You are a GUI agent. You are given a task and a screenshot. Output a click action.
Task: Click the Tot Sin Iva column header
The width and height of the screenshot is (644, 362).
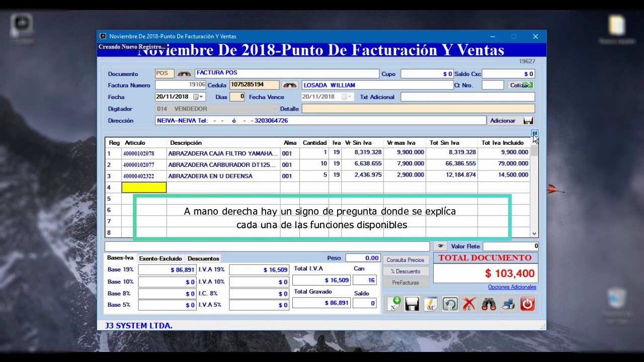(444, 143)
